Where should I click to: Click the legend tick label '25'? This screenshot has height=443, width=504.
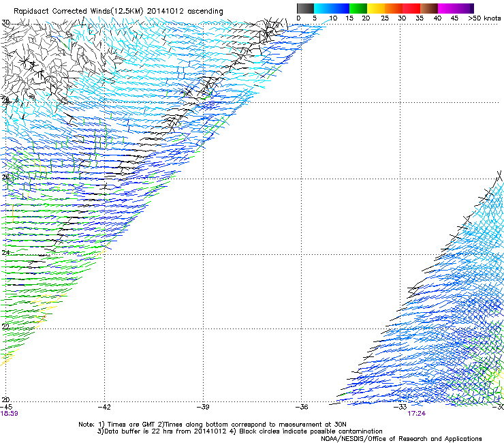click(x=385, y=18)
